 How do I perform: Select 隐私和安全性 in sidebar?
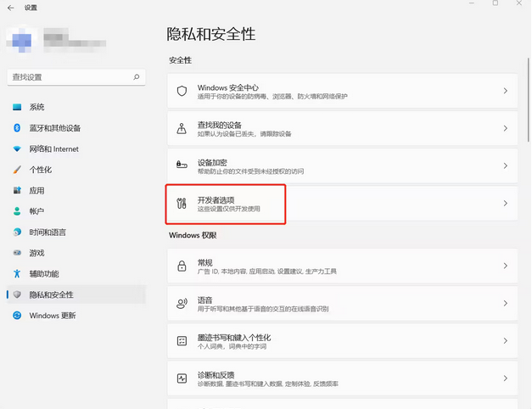click(76, 294)
